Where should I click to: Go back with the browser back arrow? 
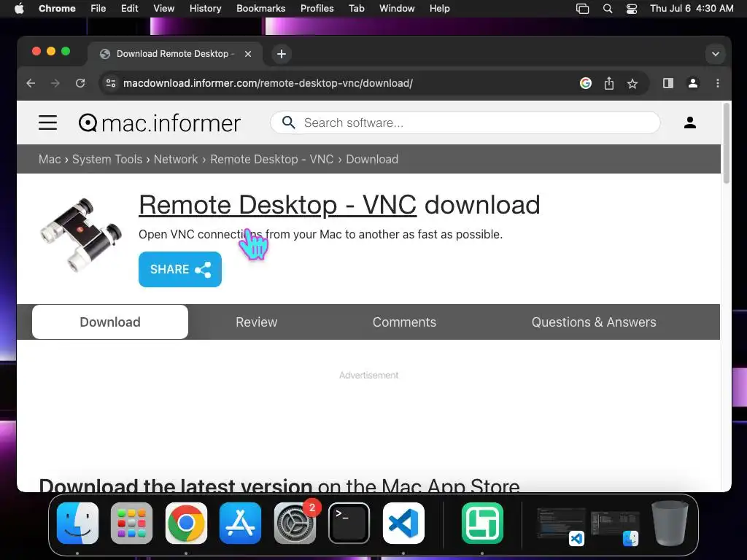31,83
